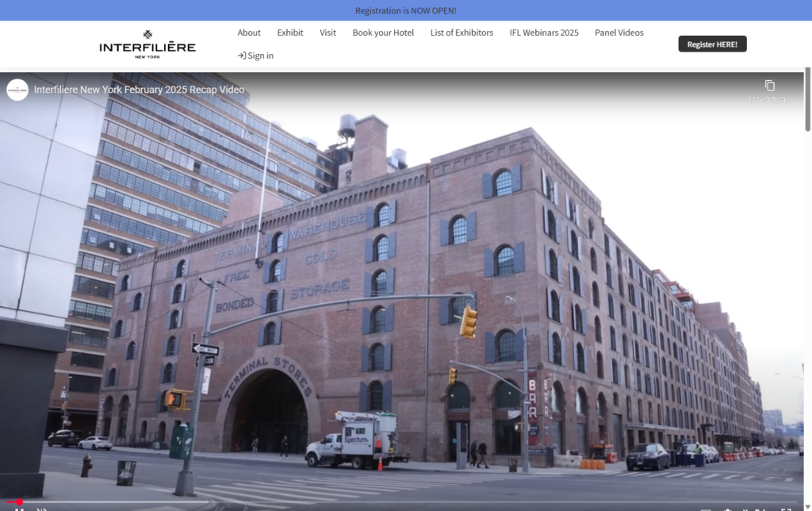Open the Recap Video title link

point(139,90)
